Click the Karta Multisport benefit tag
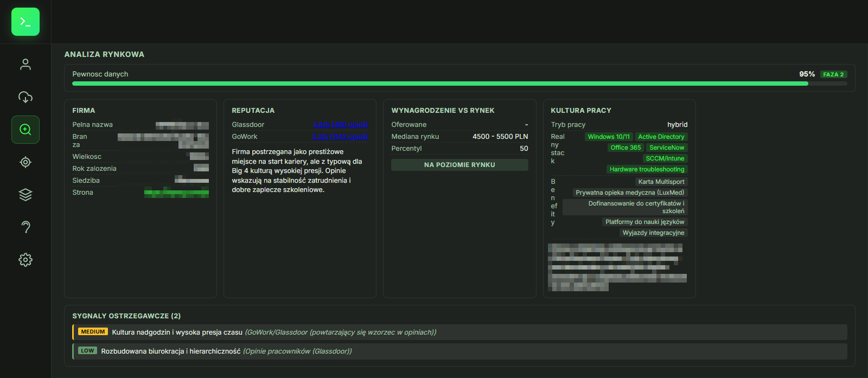This screenshot has height=378, width=868. (661, 182)
